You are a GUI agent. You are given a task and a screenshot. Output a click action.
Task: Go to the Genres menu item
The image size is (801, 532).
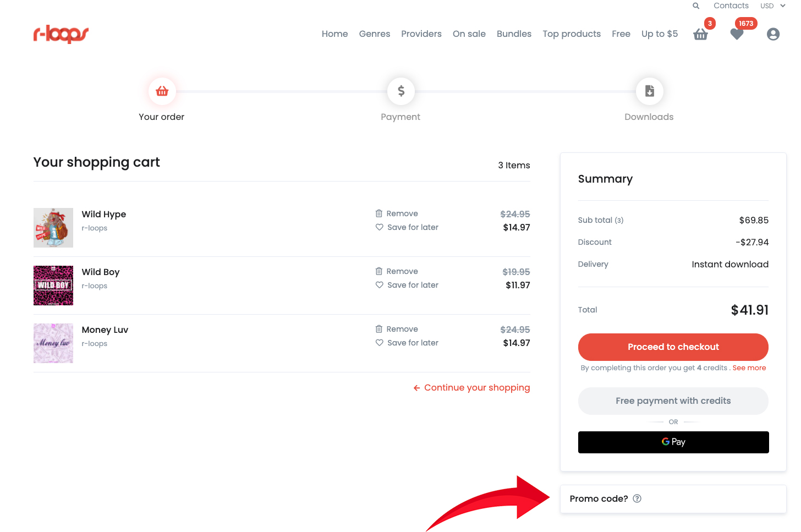click(375, 34)
